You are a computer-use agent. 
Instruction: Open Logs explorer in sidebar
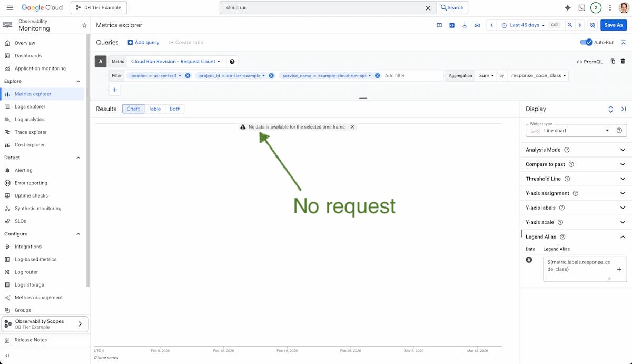pos(30,107)
